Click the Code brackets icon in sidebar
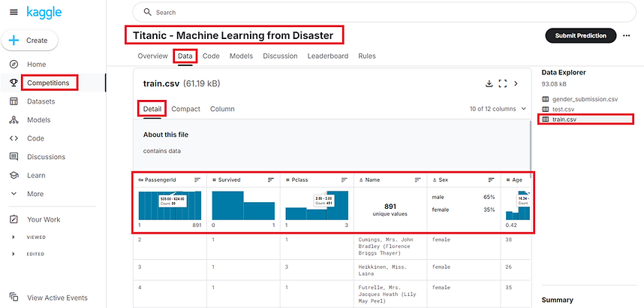The height and width of the screenshot is (308, 644). click(x=14, y=138)
